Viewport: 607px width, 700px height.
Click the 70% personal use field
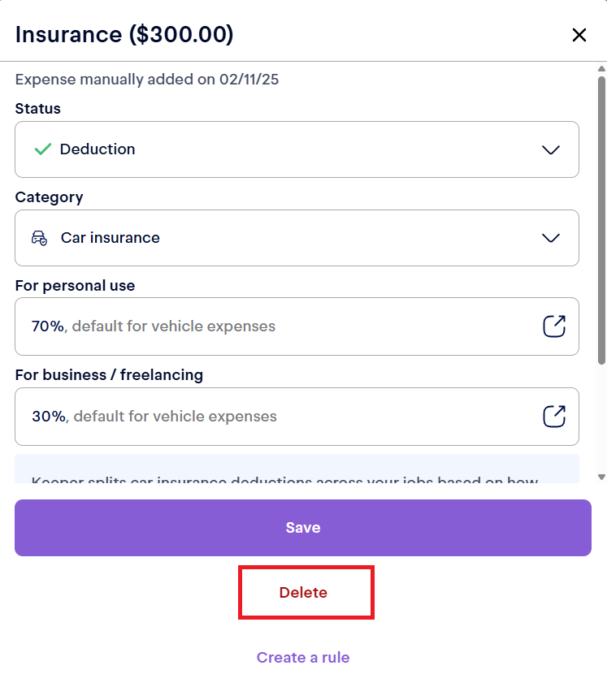tap(276, 326)
